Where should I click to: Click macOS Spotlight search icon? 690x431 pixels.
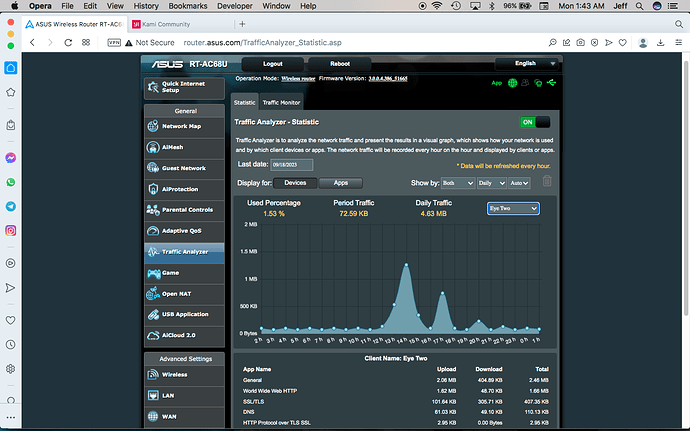pos(639,6)
